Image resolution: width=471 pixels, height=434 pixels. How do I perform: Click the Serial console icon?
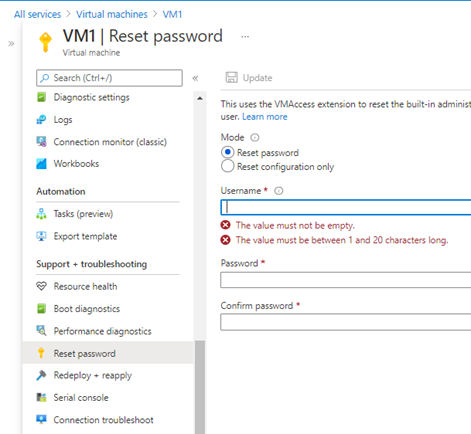pyautogui.click(x=41, y=397)
